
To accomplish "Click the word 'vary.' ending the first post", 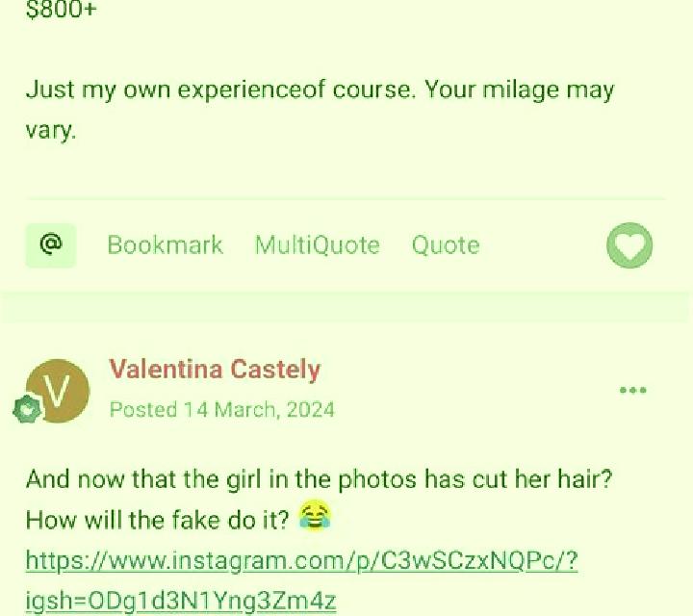I will (x=51, y=131).
